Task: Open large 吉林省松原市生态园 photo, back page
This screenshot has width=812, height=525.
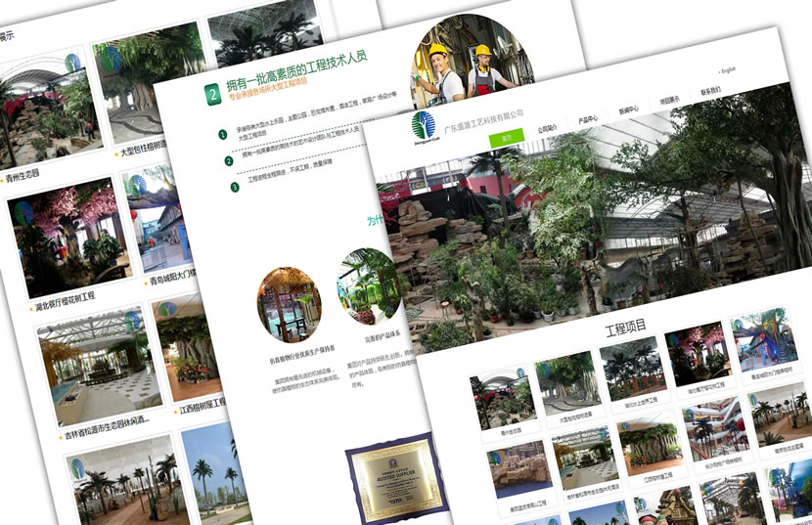Action: 99,365
